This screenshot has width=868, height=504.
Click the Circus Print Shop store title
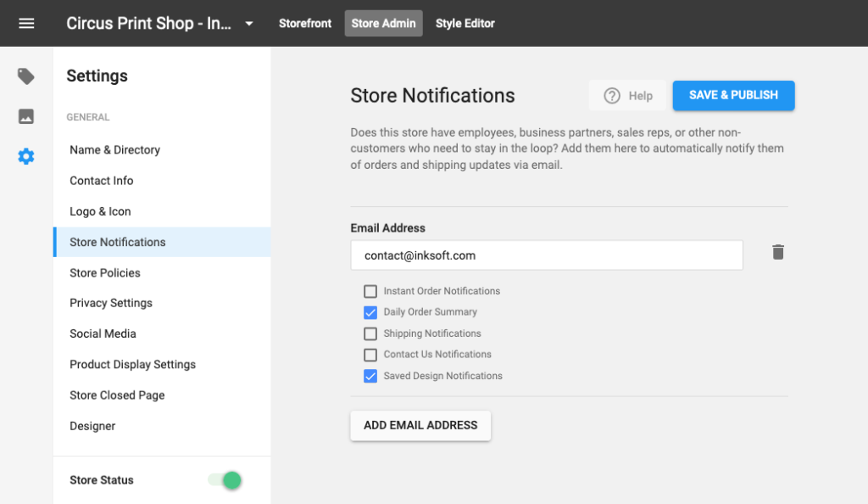[148, 23]
